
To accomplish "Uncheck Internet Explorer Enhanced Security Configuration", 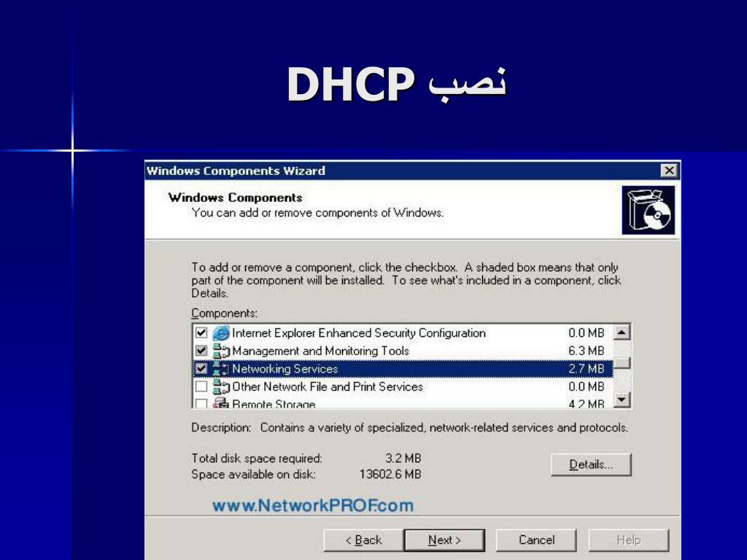I will 201,332.
